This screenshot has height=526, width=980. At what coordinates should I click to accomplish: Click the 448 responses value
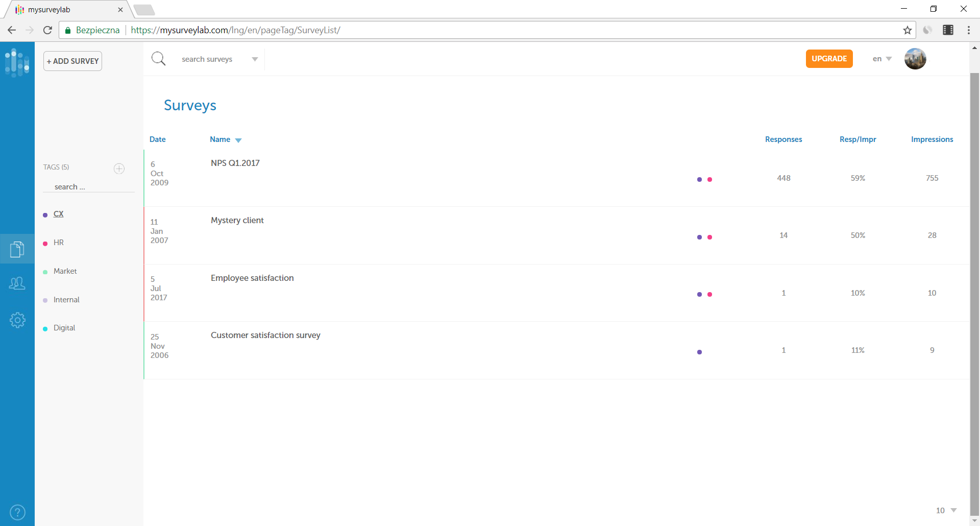pos(783,178)
